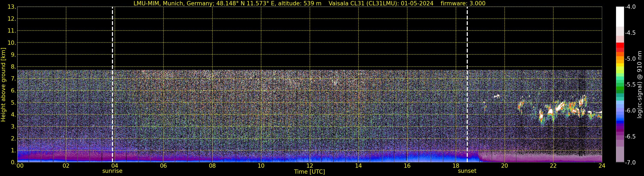Click the 'Vaisala CL31 (CL31LMU): 01-05-2024' title text

click(x=381, y=3)
